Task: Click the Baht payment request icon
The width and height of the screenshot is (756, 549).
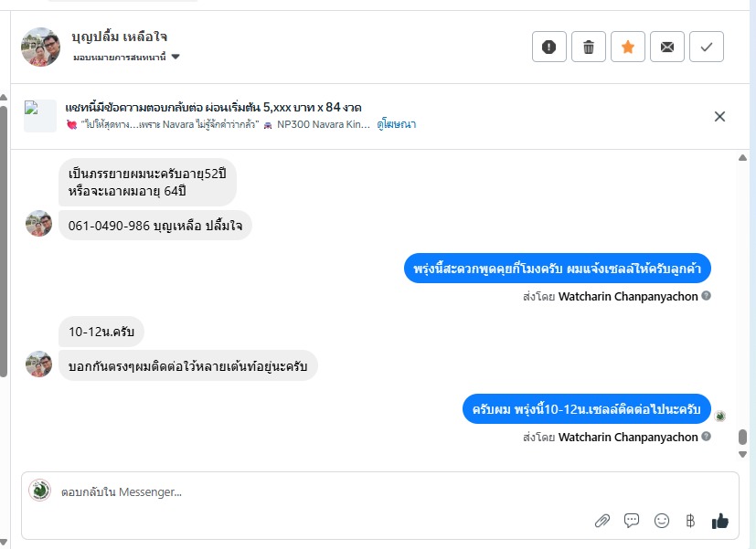Action: (690, 521)
